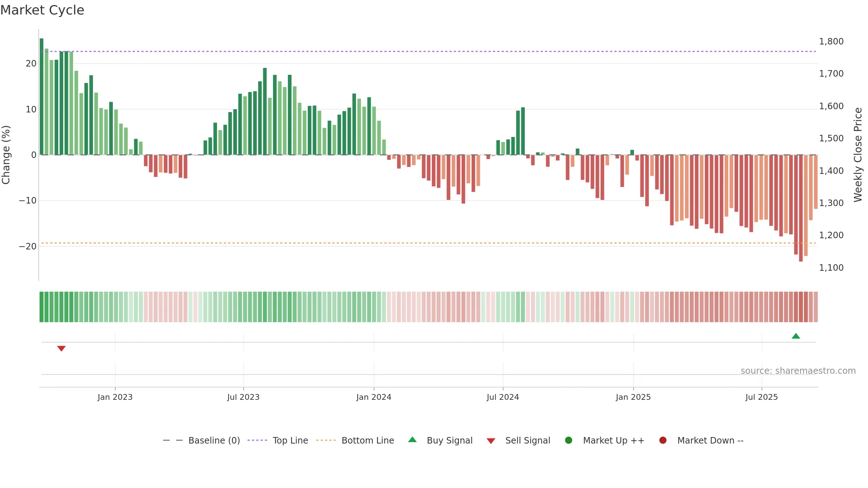Click the 1,100 price axis label

(x=831, y=268)
